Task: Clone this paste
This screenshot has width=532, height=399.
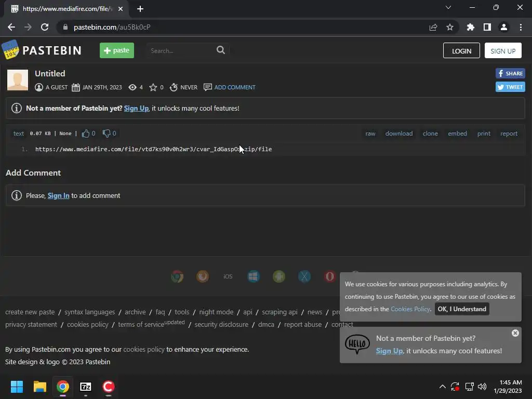Action: (430, 134)
